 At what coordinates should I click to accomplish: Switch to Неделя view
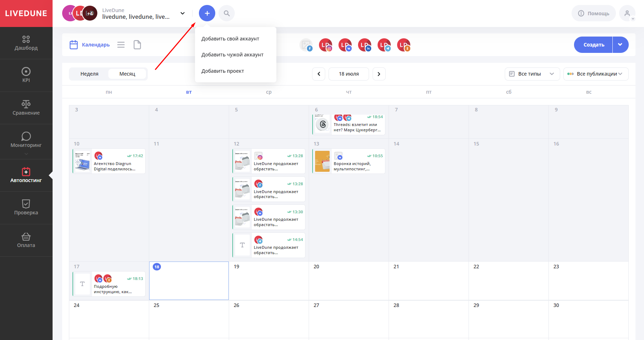90,74
